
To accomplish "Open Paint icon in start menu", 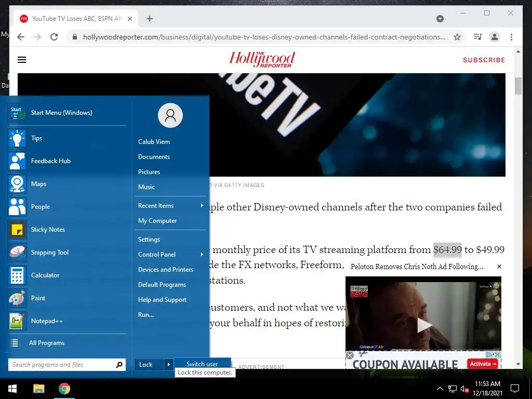I will pos(17,298).
